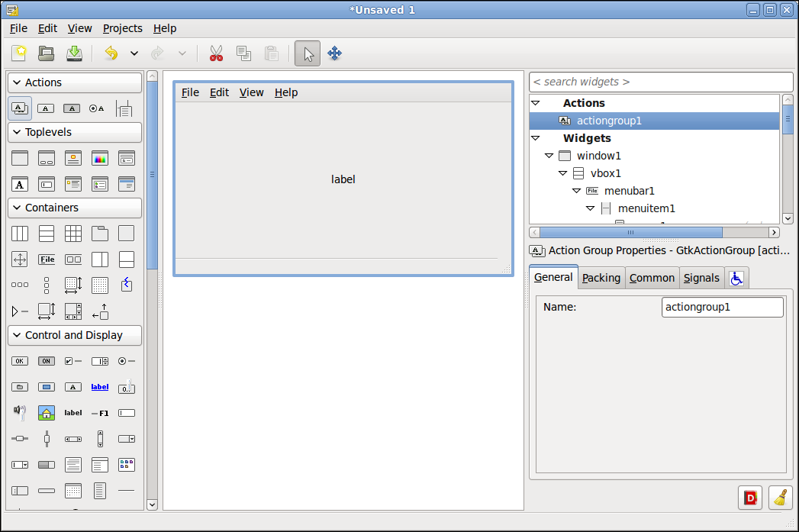This screenshot has height=532, width=799.
Task: Choose the Font Selection Dialog widget
Action: tap(20, 185)
